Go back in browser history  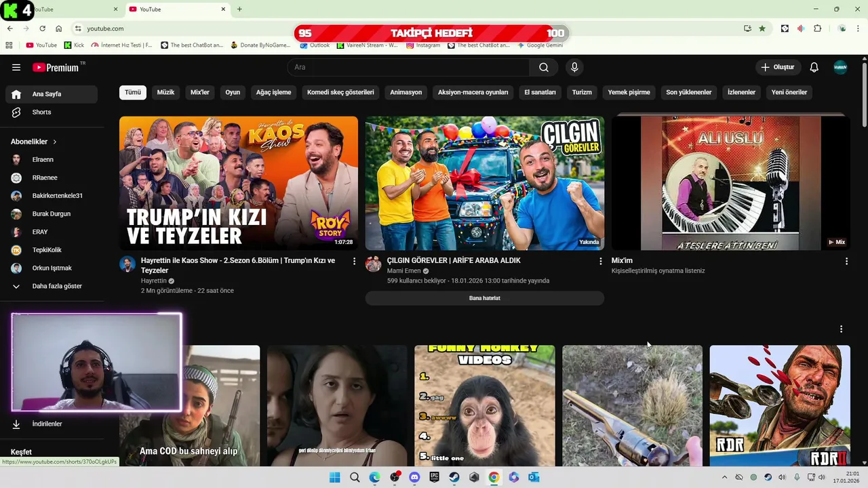point(9,28)
